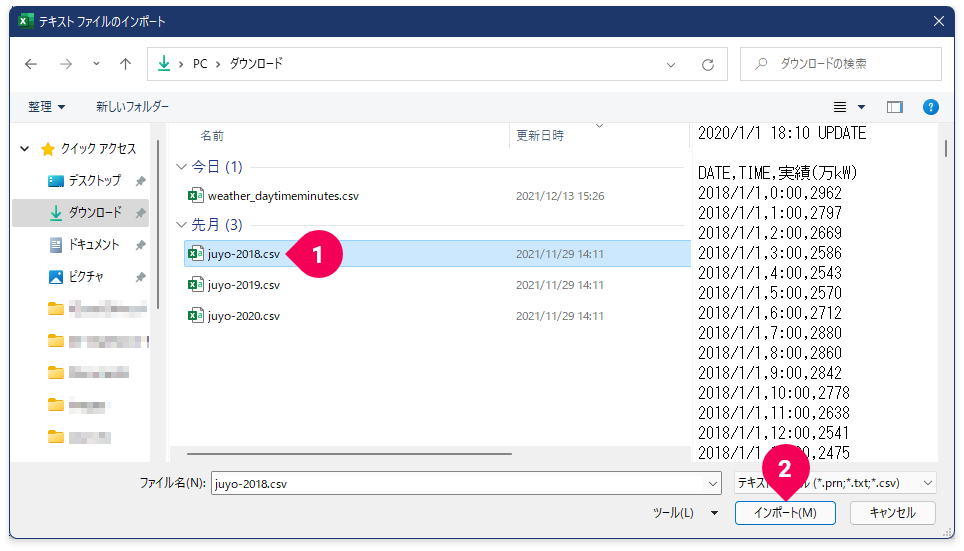Click the CSV icon of weather_daytimeminutes.csv

coord(196,196)
